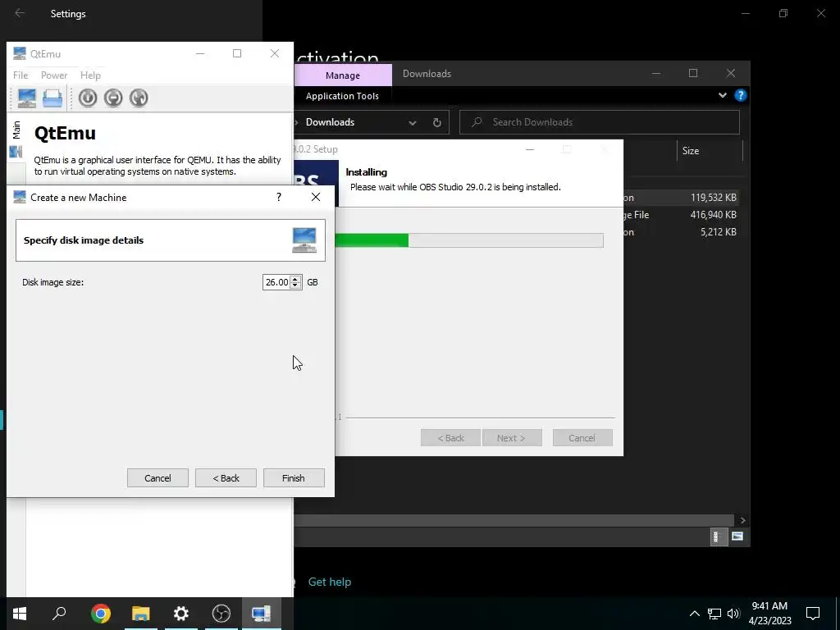Click the disk image size value field
Viewport: 840px width, 630px height.
[x=276, y=282]
